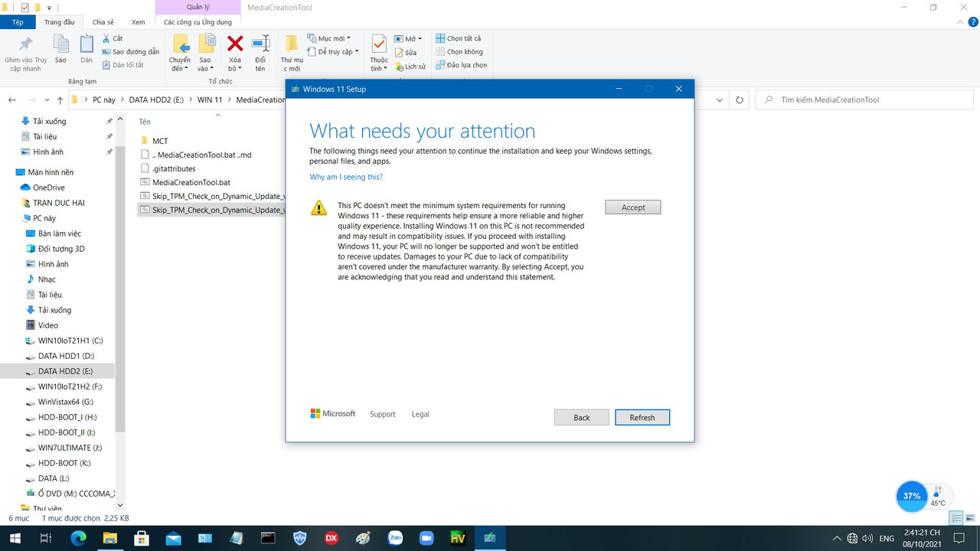Select the MediaCreationTool.bat file
The image size is (980, 551).
point(191,182)
